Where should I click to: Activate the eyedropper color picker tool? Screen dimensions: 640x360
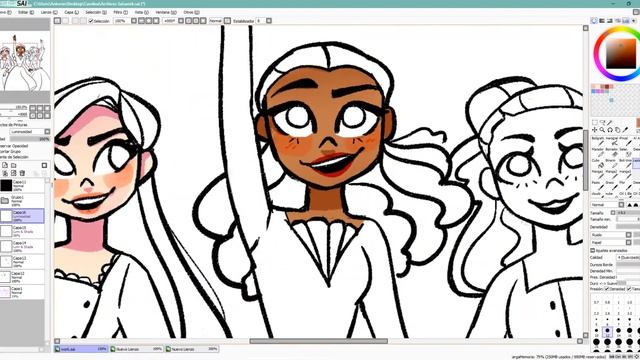pyautogui.click(x=625, y=130)
